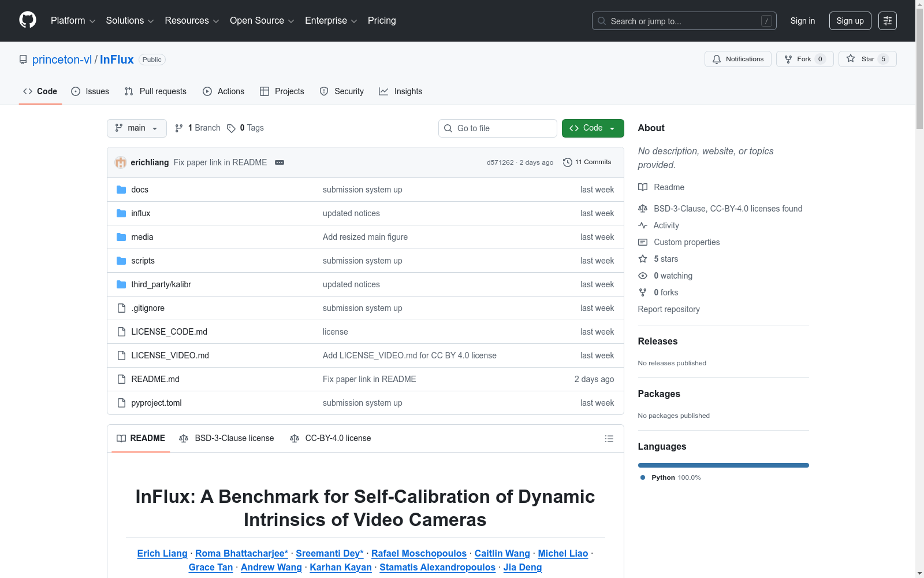Open the Releases heading link
This screenshot has height=578, width=924.
658,341
